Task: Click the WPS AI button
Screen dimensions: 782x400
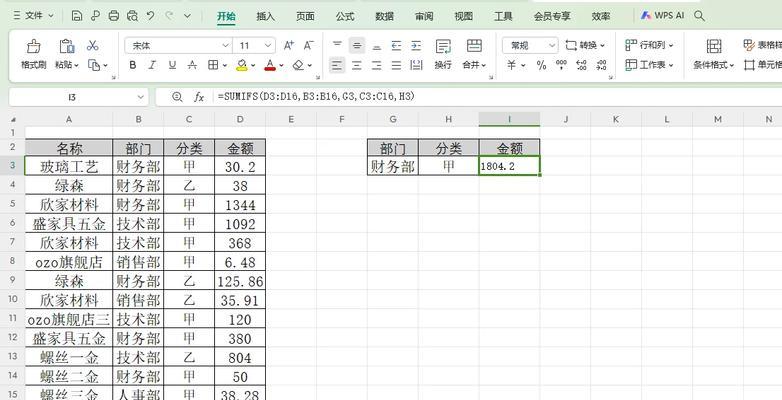Action: click(662, 15)
